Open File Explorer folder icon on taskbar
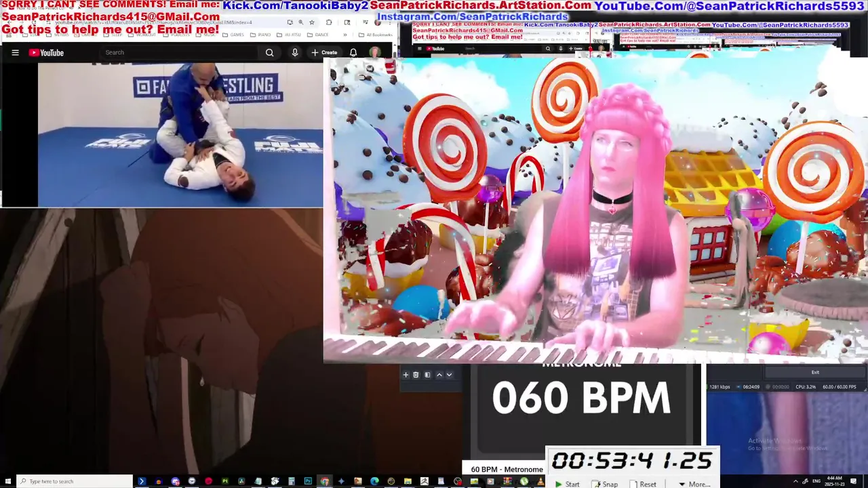Image resolution: width=868 pixels, height=488 pixels. pyautogui.click(x=408, y=481)
